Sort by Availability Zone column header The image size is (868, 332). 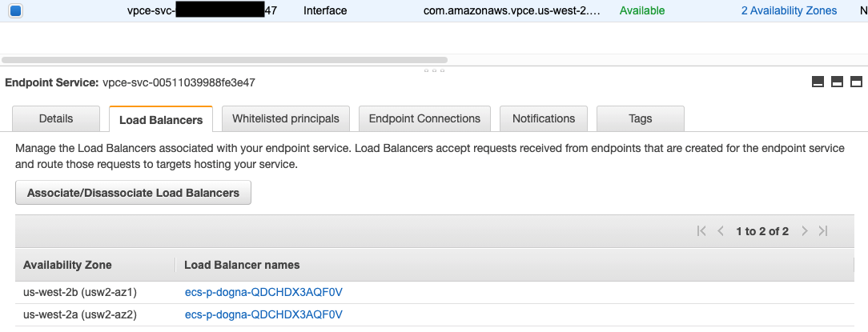(x=67, y=265)
